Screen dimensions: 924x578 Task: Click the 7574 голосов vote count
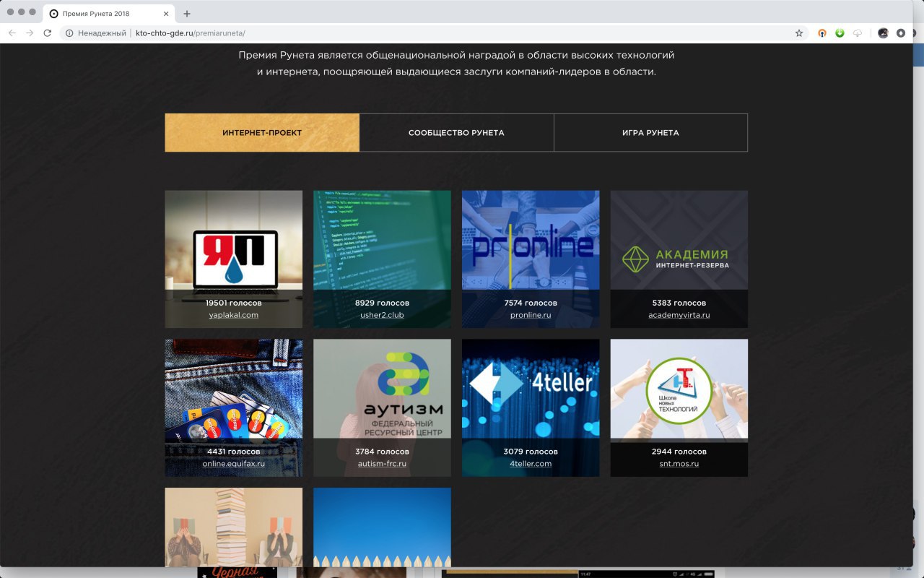coord(531,303)
